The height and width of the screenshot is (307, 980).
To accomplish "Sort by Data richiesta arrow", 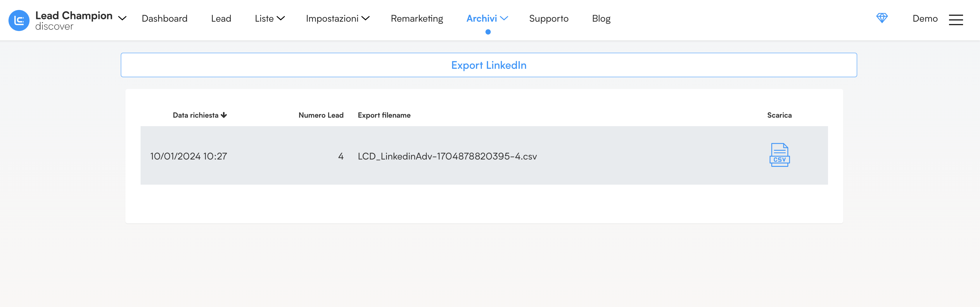I will point(224,115).
